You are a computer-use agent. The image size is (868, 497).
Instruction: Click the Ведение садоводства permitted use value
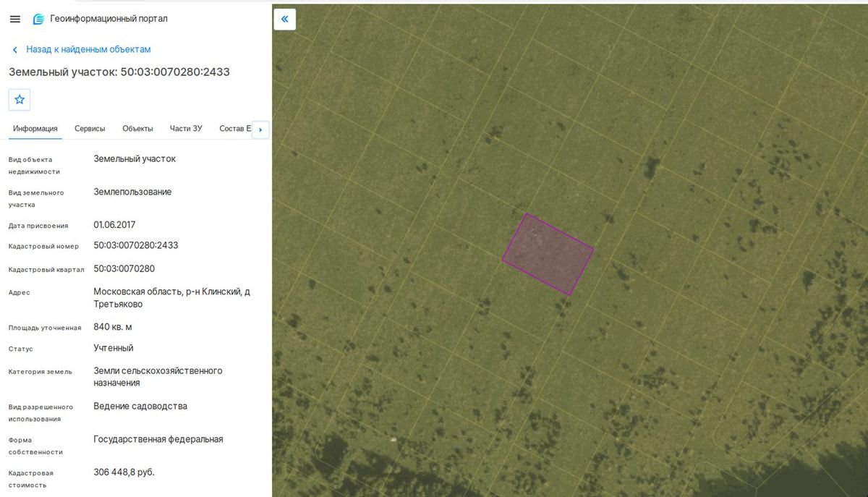click(140, 406)
